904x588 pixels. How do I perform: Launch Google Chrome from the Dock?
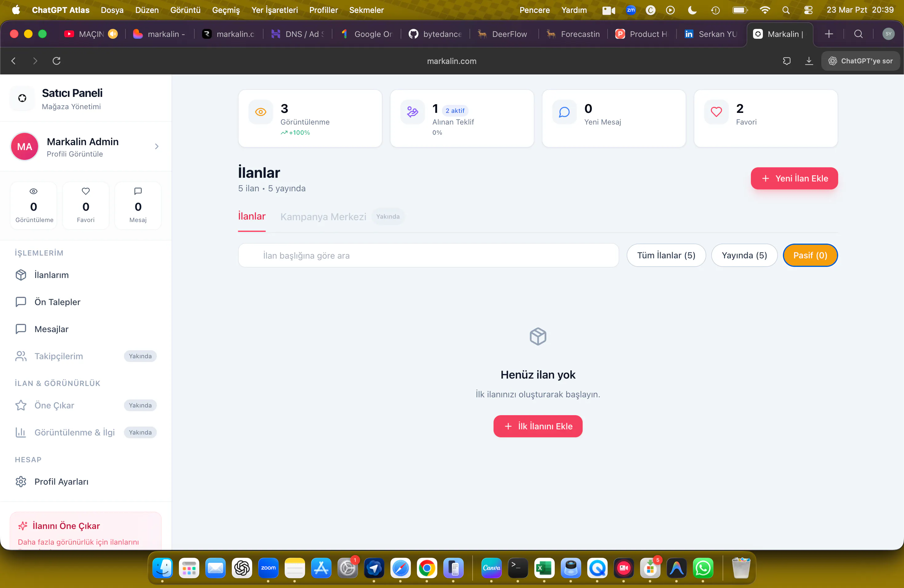point(427,568)
